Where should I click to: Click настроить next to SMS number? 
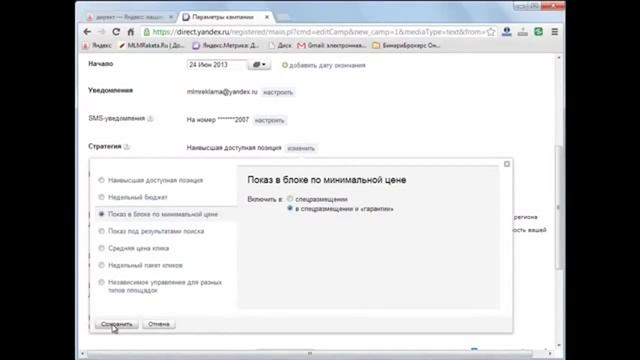pyautogui.click(x=269, y=120)
